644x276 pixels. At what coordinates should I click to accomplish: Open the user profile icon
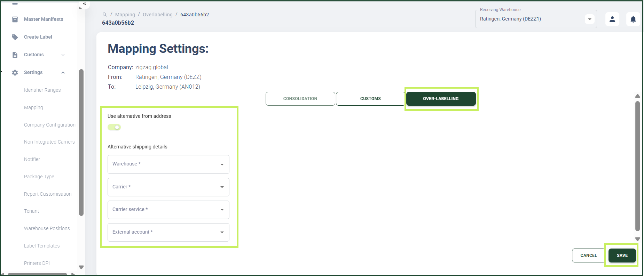click(x=612, y=19)
